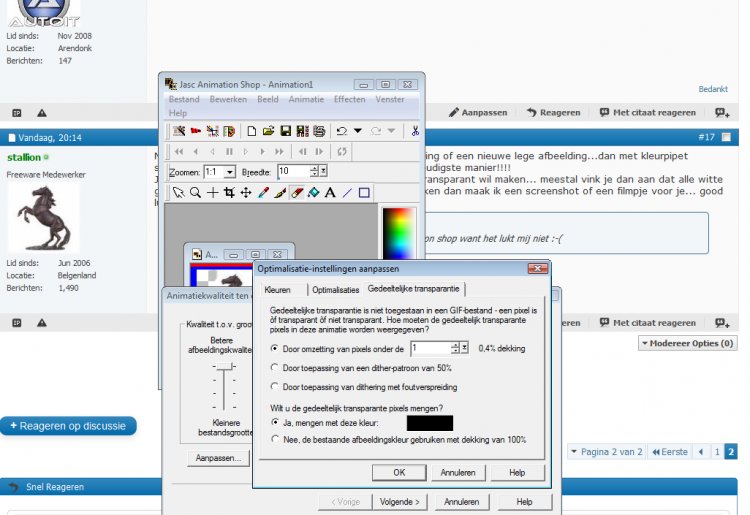The image size is (750, 515).
Task: Open stallion's user profile link
Action: [x=23, y=157]
